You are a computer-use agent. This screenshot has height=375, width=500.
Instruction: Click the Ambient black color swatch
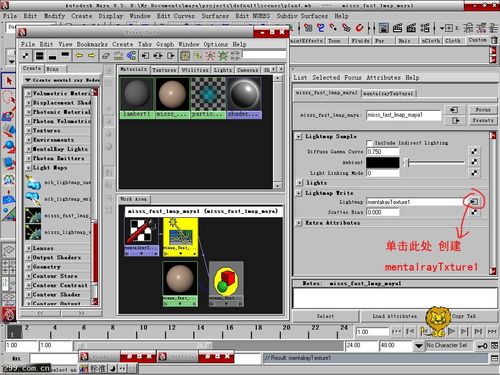click(x=383, y=162)
